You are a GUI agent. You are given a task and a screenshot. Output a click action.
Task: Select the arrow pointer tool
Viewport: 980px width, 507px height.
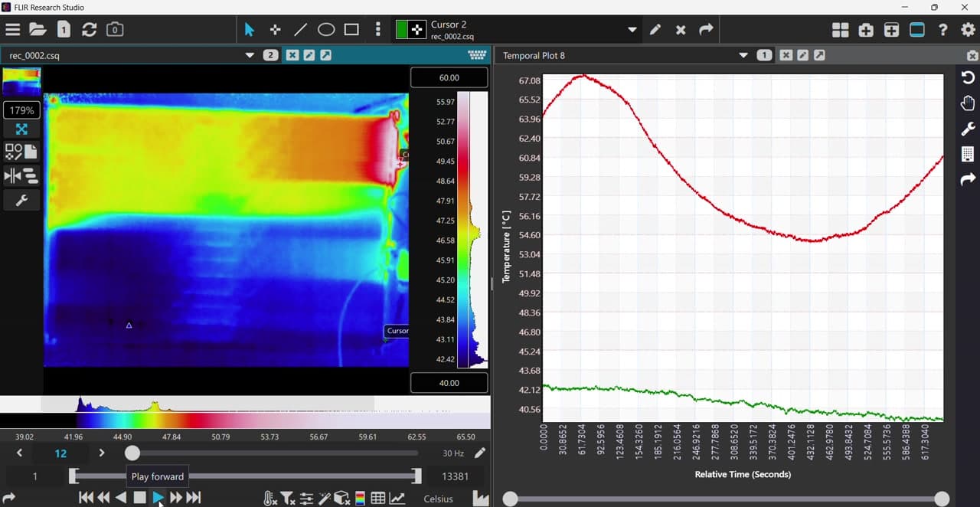[x=249, y=30]
